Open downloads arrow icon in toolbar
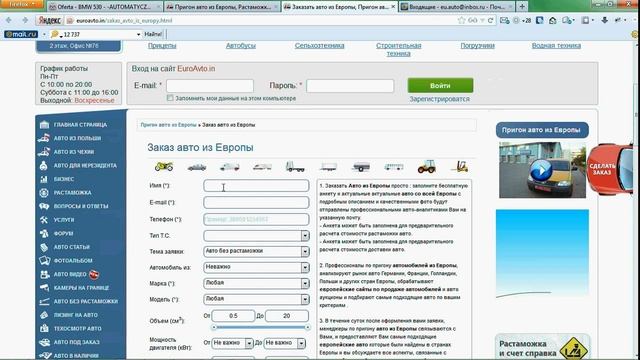Image resolution: width=640 pixels, height=360 pixels. tap(604, 20)
